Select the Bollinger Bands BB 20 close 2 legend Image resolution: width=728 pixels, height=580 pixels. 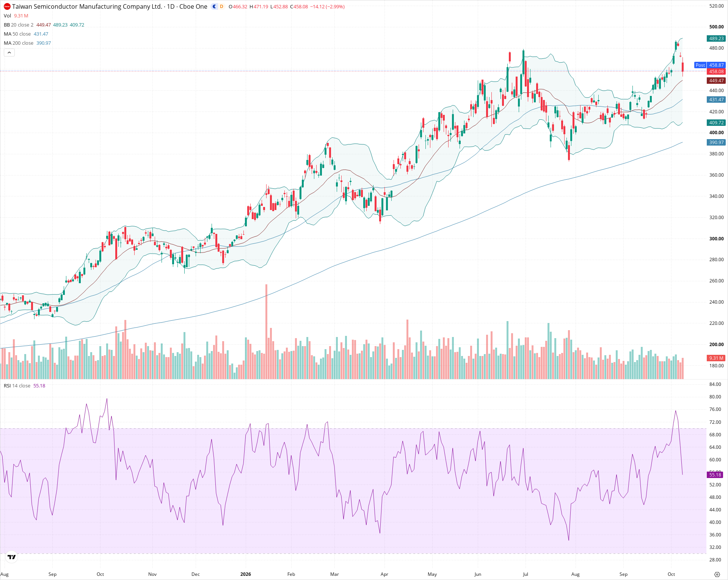coord(19,25)
